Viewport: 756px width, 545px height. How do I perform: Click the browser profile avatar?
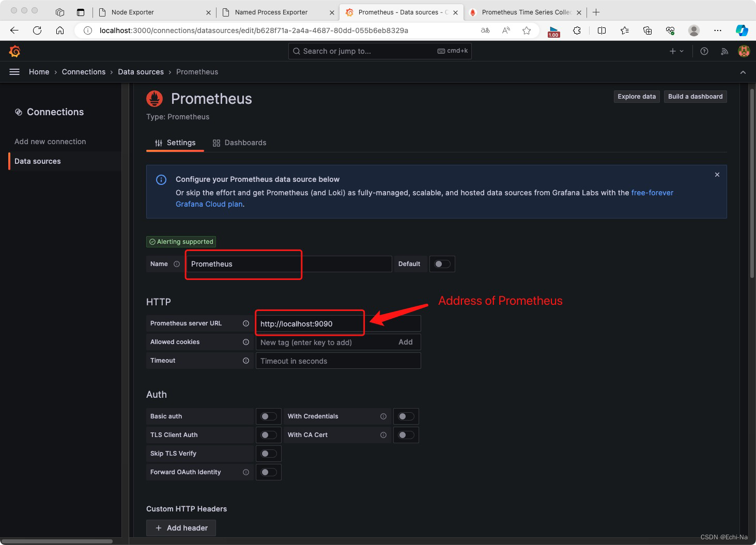click(x=694, y=30)
